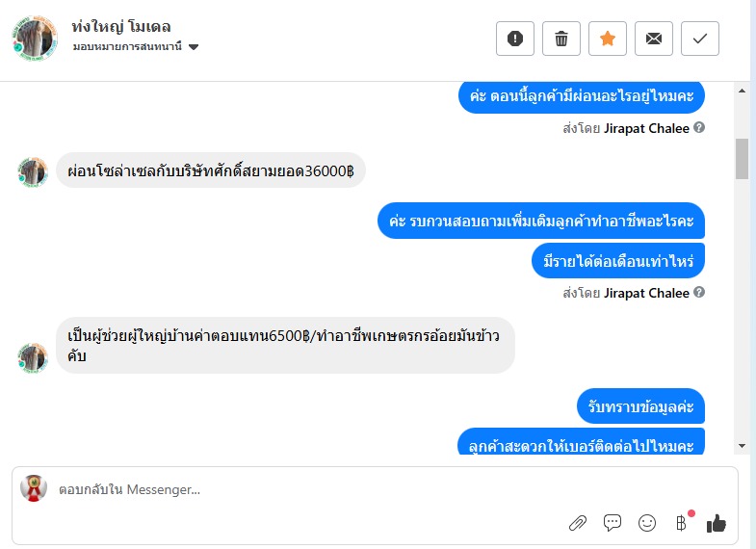Open the emoji picker smiley icon
Viewport: 756px width, 549px height.
(x=647, y=523)
